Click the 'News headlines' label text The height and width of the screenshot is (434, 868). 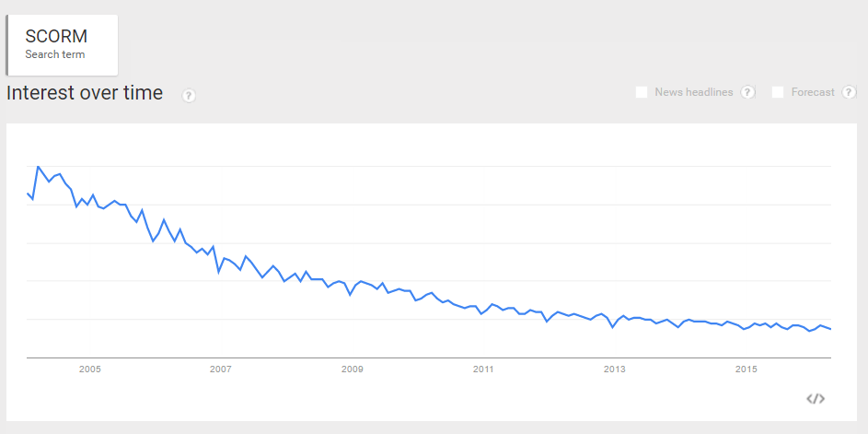coord(693,92)
